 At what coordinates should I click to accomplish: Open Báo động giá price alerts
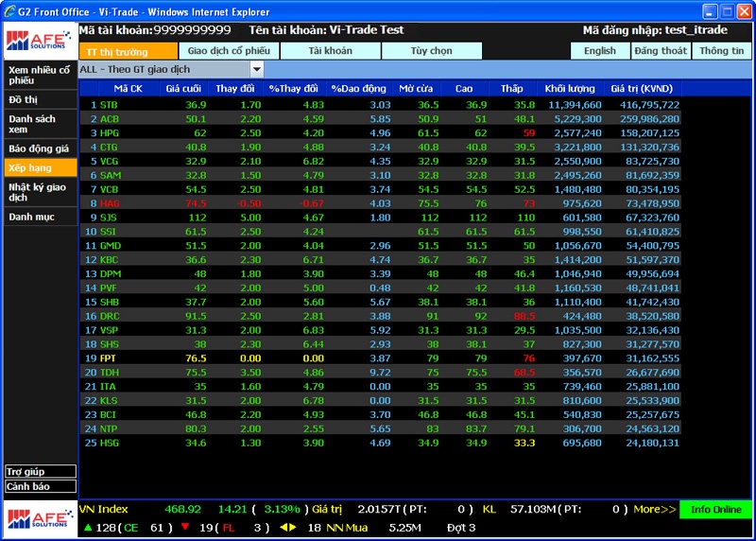40,148
